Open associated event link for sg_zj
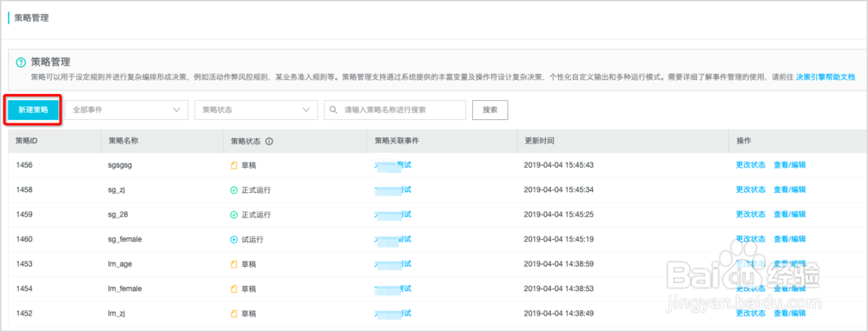Screen dimensions: 868x332 (393, 189)
